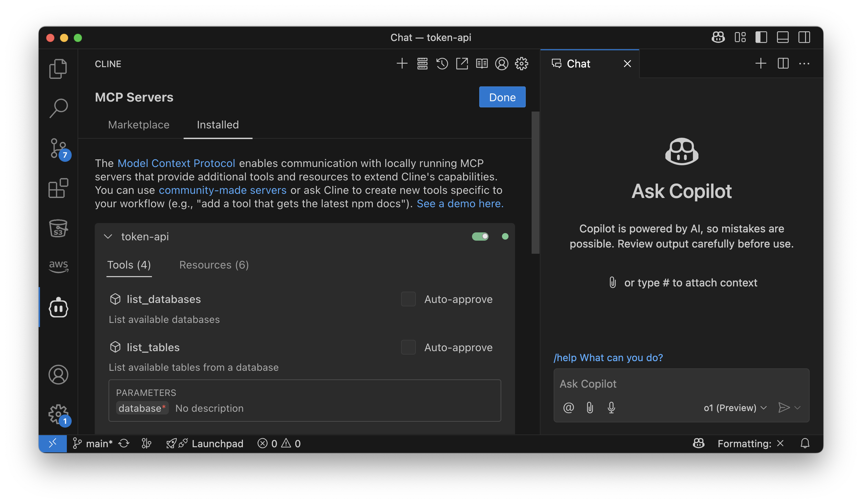The image size is (862, 504).
Task: Expand the send button options chevron
Action: click(x=798, y=408)
